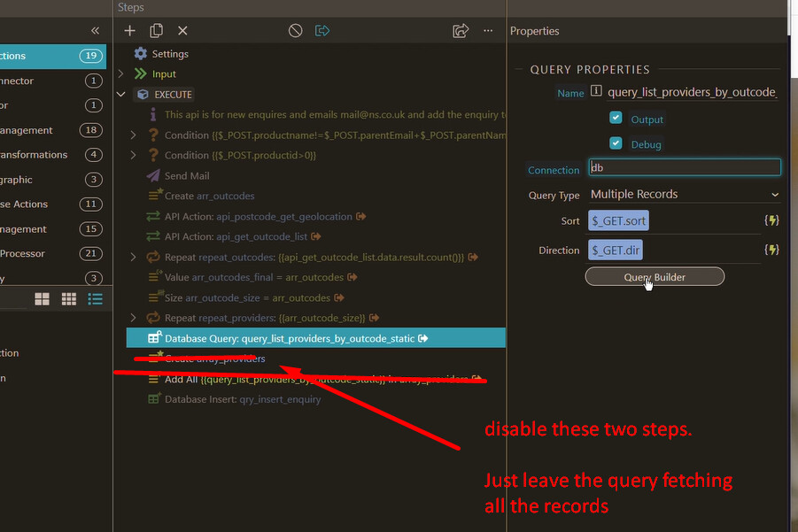This screenshot has width=798, height=532.
Task: Open dynamic data picker for Sort
Action: click(x=771, y=220)
